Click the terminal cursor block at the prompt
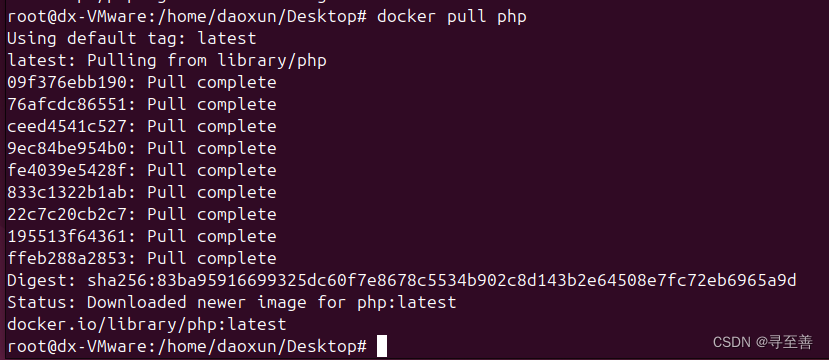The width and height of the screenshot is (829, 360). (382, 346)
